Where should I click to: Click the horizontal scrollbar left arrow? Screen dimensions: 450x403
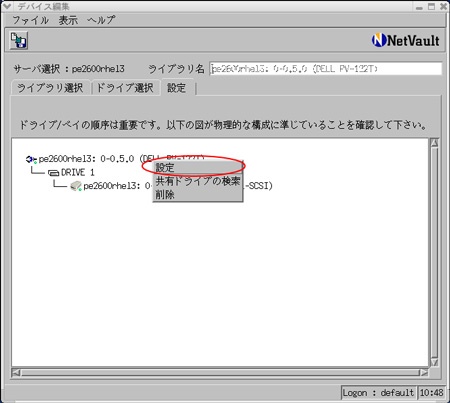(x=16, y=372)
